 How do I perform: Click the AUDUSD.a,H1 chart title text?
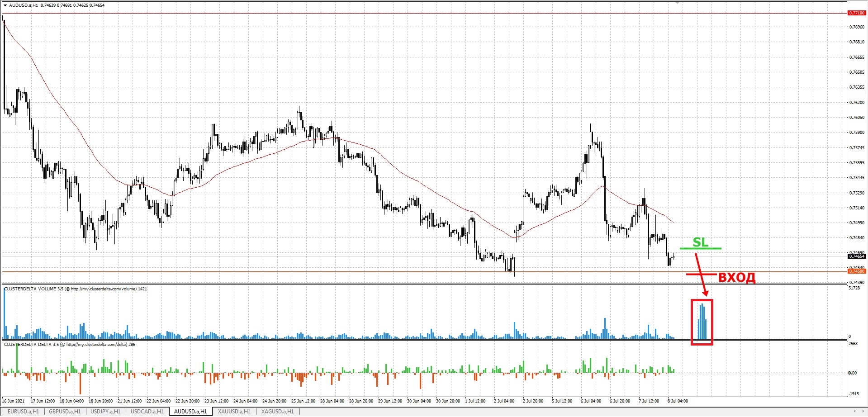pyautogui.click(x=24, y=5)
